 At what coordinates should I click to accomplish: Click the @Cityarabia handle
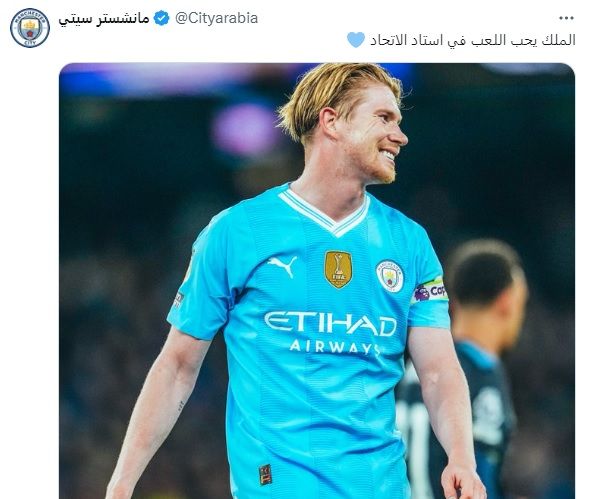click(x=217, y=18)
